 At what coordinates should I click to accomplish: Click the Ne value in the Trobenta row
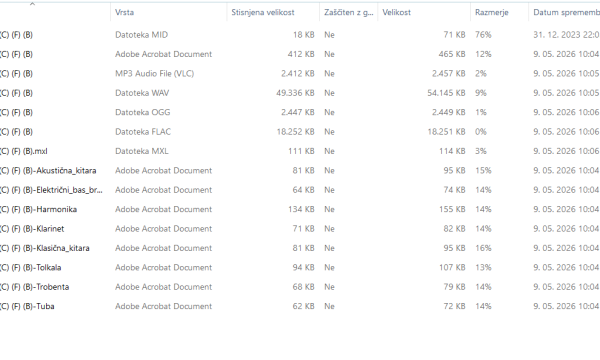coord(329,287)
